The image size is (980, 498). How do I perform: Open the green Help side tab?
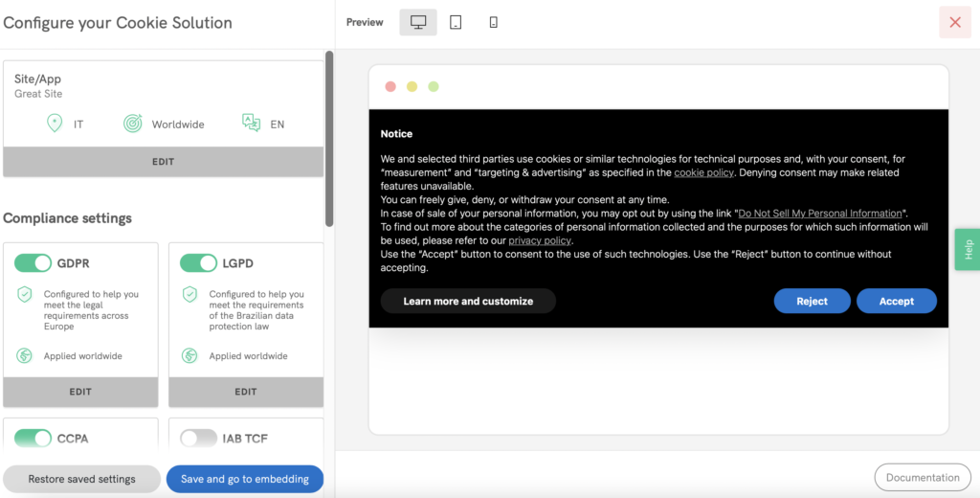coord(968,249)
